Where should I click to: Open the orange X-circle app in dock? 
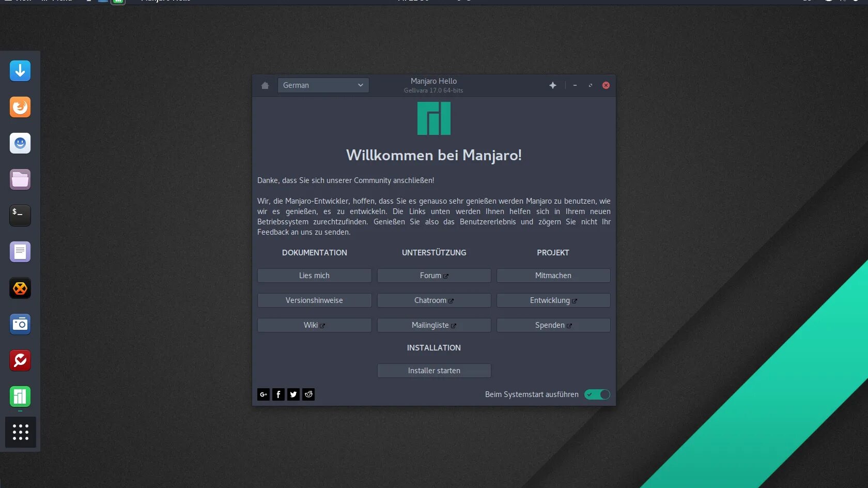coord(20,288)
